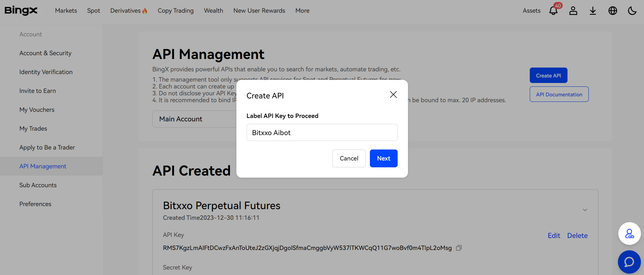Open the Wealth menu
The width and height of the screenshot is (644, 275).
pyautogui.click(x=213, y=11)
